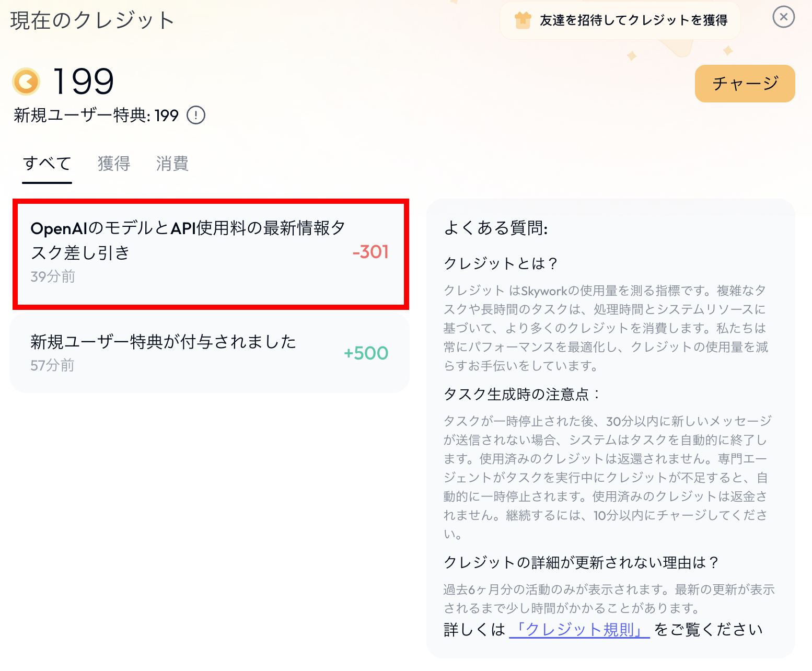
Task: Select the OpenAIのモデルとAPI使用料 task entry
Action: [211, 254]
